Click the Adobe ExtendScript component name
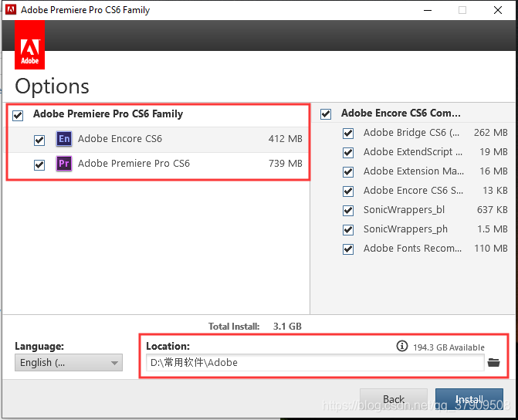This screenshot has width=518, height=420. 413,151
